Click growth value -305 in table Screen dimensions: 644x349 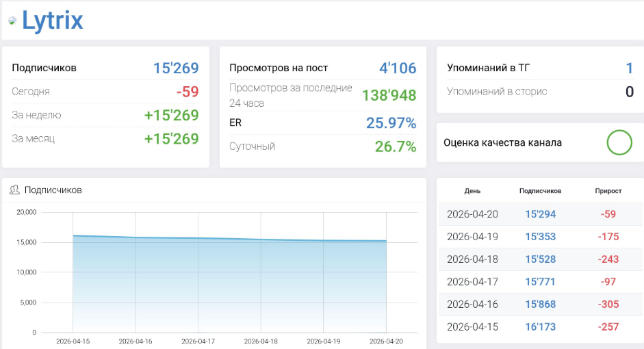[608, 305]
